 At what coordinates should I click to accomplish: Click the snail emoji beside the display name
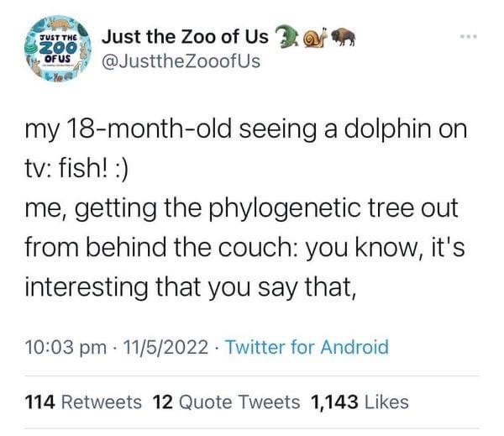point(312,35)
